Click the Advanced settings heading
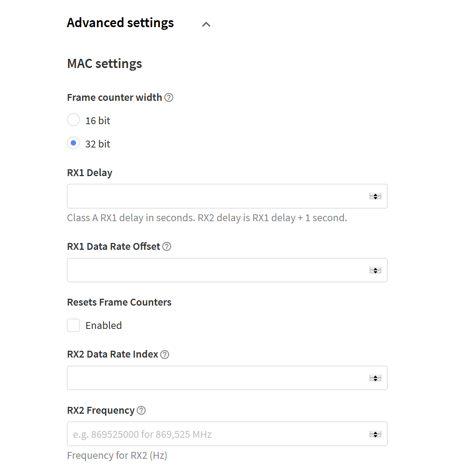This screenshot has height=476, width=453. (x=120, y=23)
